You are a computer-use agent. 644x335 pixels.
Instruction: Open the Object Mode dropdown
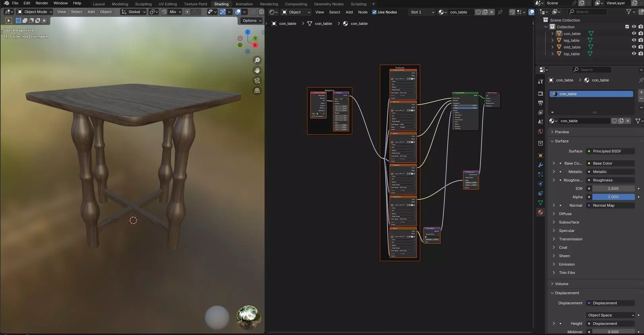tap(35, 12)
